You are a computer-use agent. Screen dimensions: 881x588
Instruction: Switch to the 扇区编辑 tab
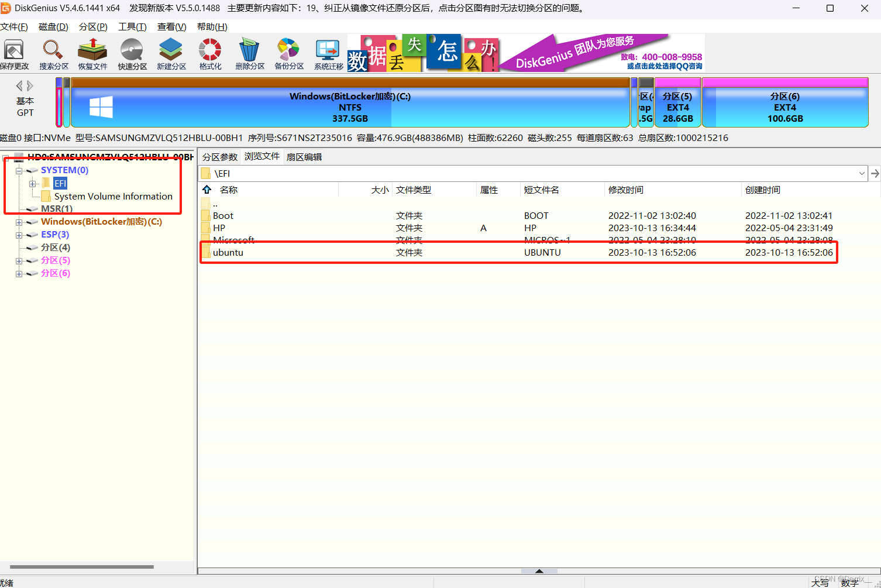tap(304, 157)
